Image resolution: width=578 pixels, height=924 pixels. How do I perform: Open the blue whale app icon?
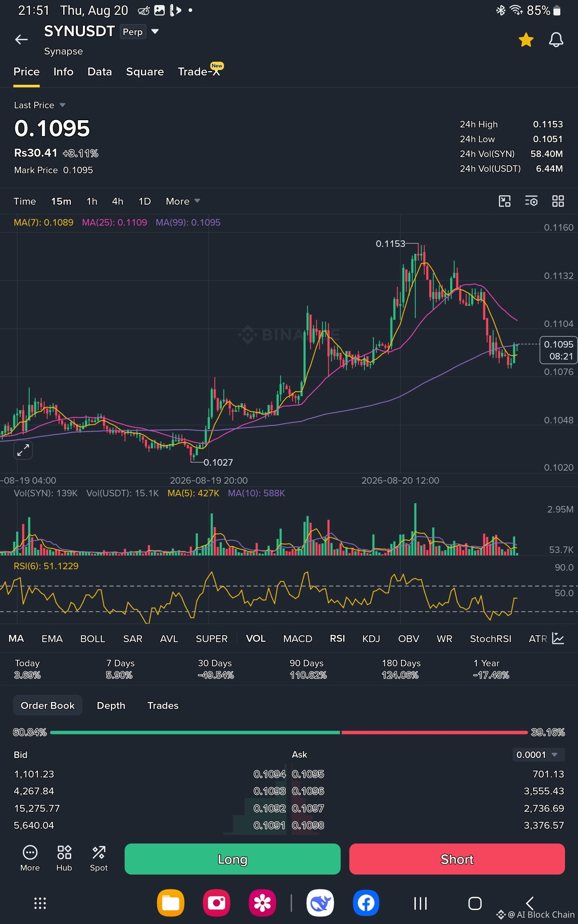pyautogui.click(x=320, y=903)
